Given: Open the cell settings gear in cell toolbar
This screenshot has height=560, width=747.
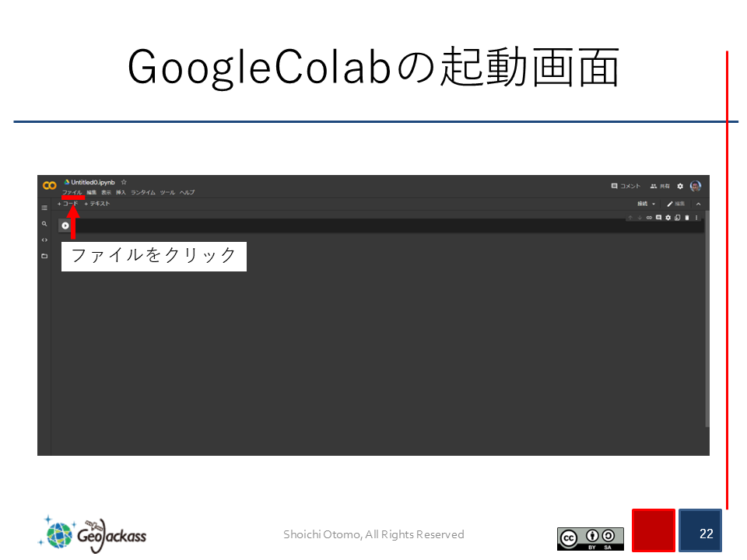Looking at the screenshot, I should pos(668,218).
